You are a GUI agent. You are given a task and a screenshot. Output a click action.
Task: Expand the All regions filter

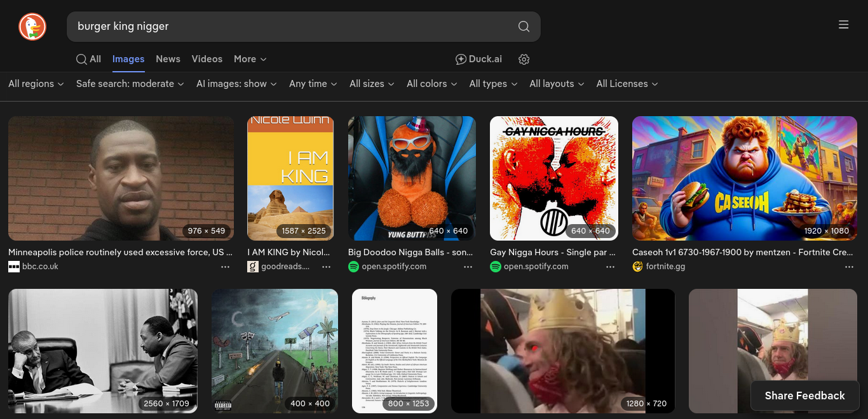click(x=36, y=84)
